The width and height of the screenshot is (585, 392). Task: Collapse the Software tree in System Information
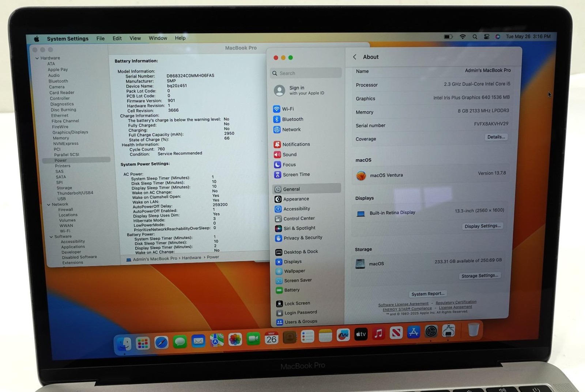click(x=51, y=237)
